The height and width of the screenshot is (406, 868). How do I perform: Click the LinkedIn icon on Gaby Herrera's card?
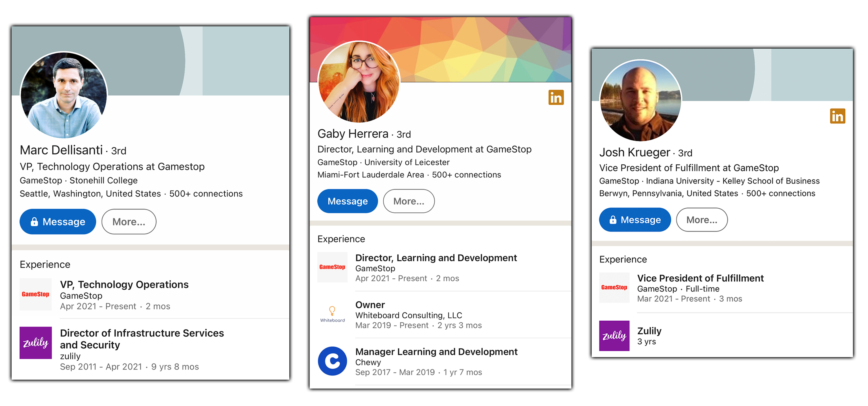coord(556,97)
